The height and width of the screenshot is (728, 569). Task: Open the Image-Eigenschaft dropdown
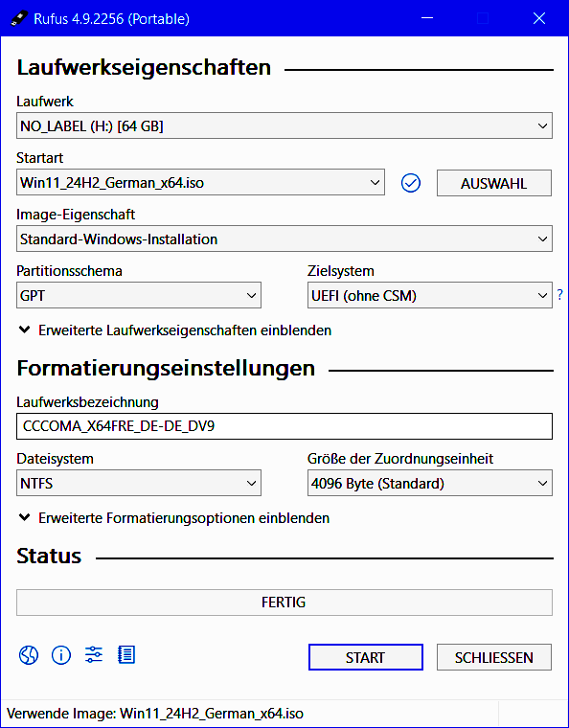[x=284, y=239]
